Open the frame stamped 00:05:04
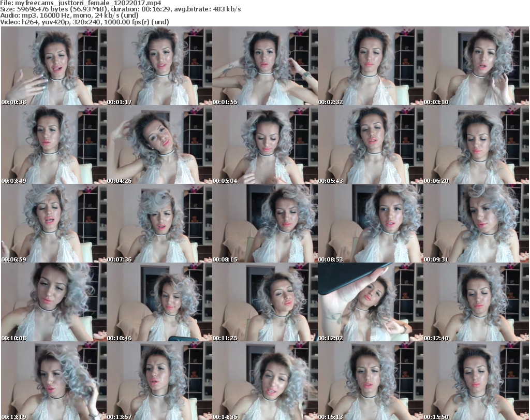Image resolution: width=530 pixels, height=420 pixels. coord(265,144)
